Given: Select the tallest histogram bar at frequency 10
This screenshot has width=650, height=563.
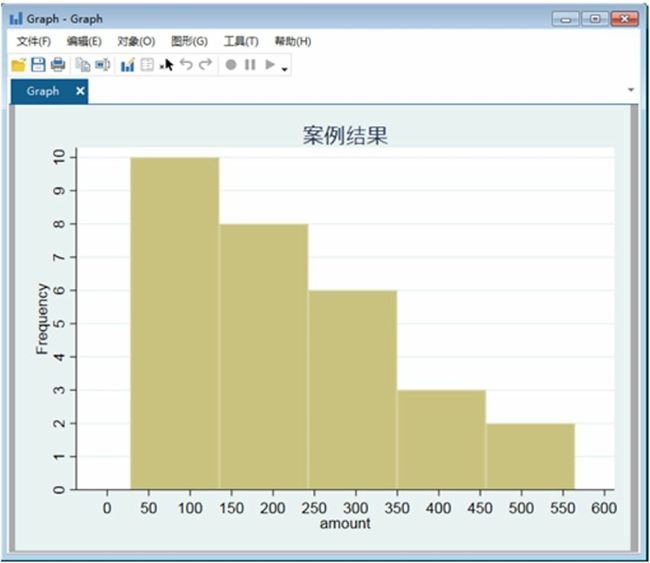Looking at the screenshot, I should coord(175,323).
